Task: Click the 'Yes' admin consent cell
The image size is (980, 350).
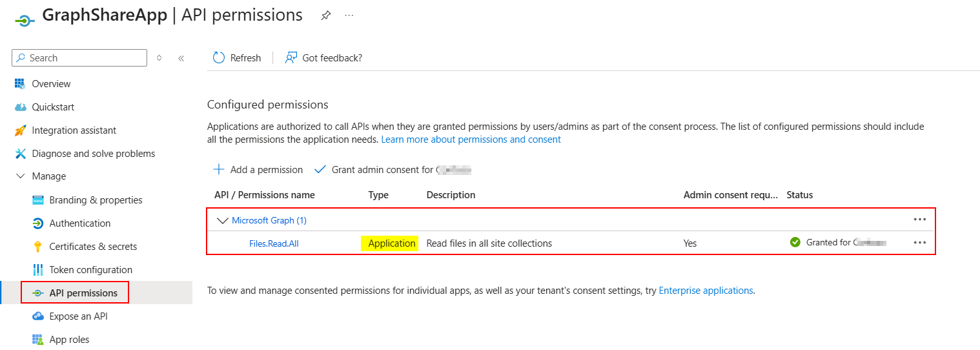Action: pos(690,243)
